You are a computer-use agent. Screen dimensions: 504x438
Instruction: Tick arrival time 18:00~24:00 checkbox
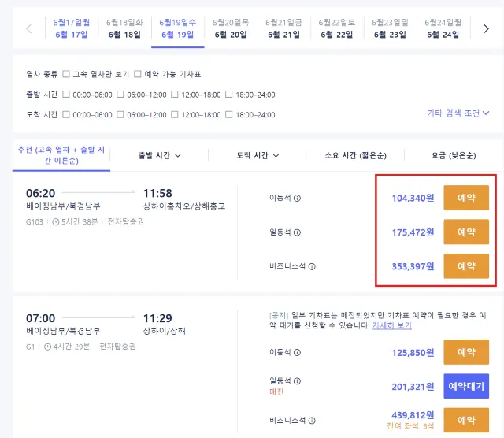tap(229, 115)
